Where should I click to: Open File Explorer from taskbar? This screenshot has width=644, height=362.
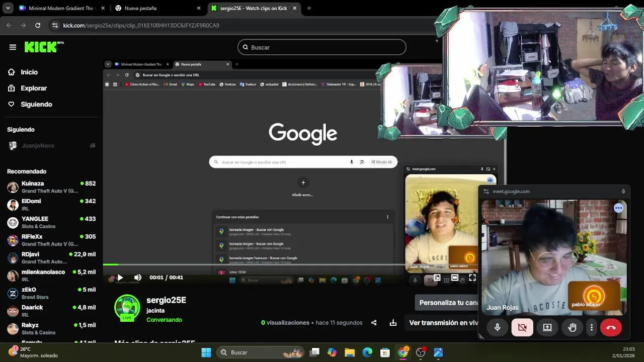[350, 352]
